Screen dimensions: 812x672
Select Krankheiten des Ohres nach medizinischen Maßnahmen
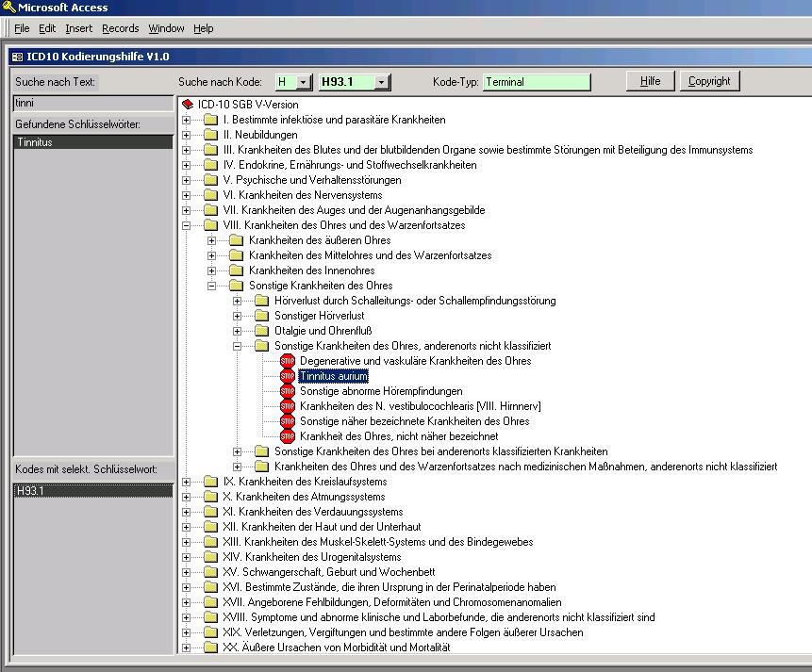(x=525, y=467)
